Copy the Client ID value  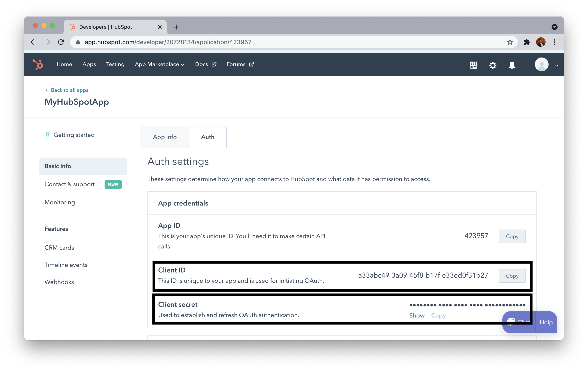tap(512, 276)
